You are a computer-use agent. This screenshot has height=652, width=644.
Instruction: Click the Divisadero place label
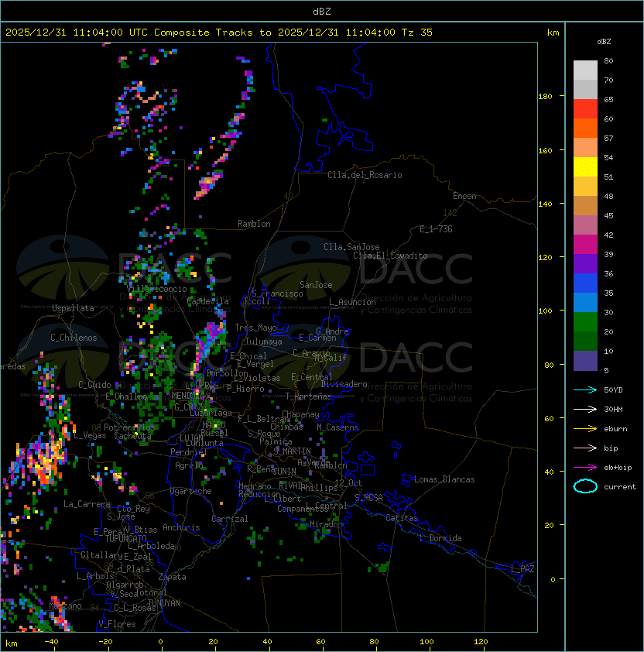point(344,384)
